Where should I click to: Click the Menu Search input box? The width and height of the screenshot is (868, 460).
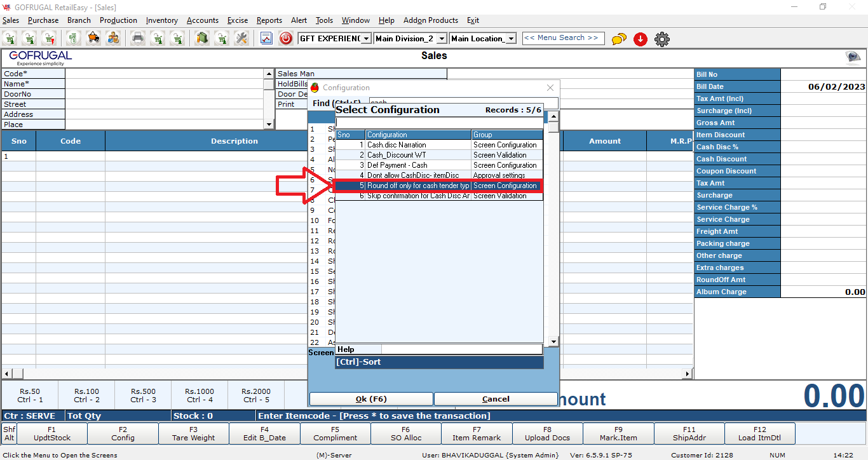click(563, 38)
